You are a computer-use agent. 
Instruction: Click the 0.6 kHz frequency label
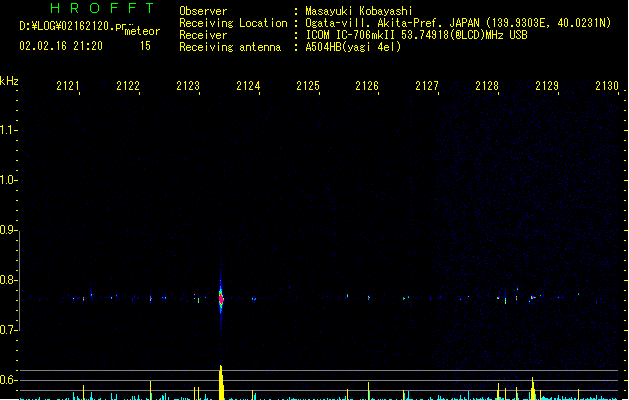click(x=8, y=380)
